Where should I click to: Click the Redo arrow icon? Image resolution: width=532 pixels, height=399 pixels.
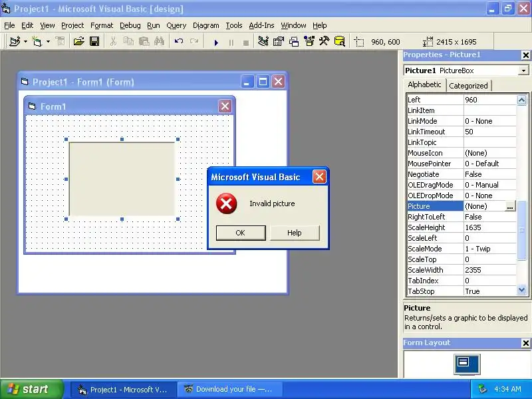(194, 41)
